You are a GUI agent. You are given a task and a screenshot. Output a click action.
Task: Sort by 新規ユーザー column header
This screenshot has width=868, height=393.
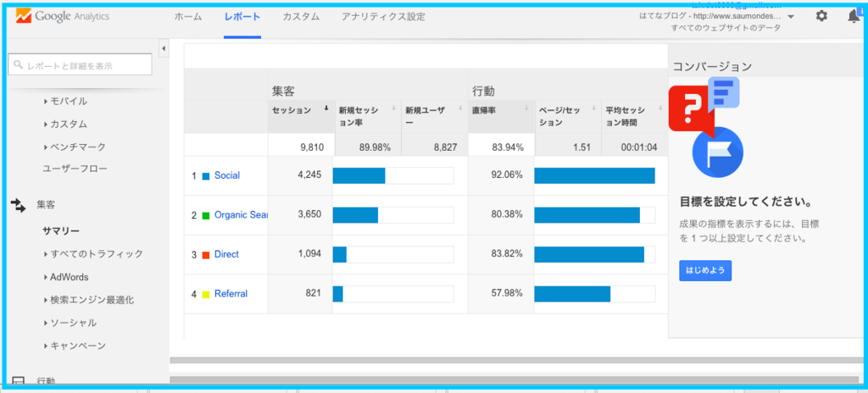[434, 117]
